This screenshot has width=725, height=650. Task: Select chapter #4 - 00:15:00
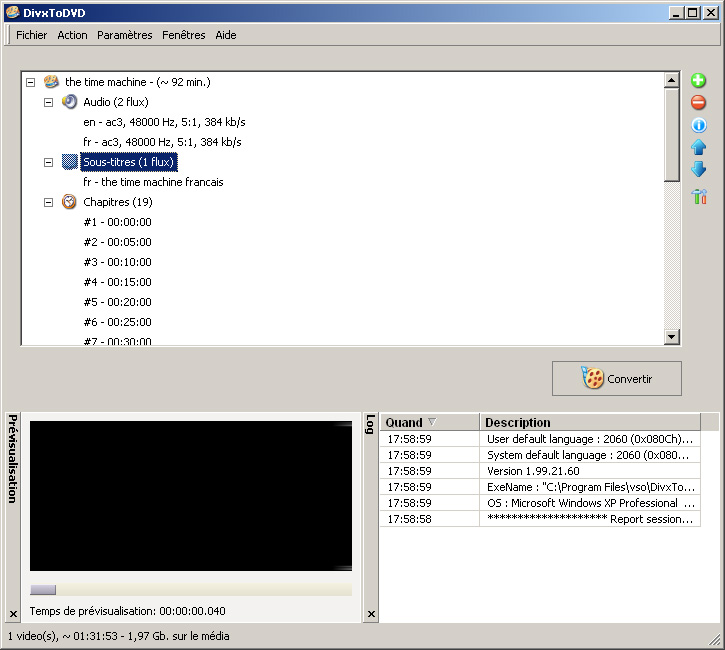tap(117, 282)
